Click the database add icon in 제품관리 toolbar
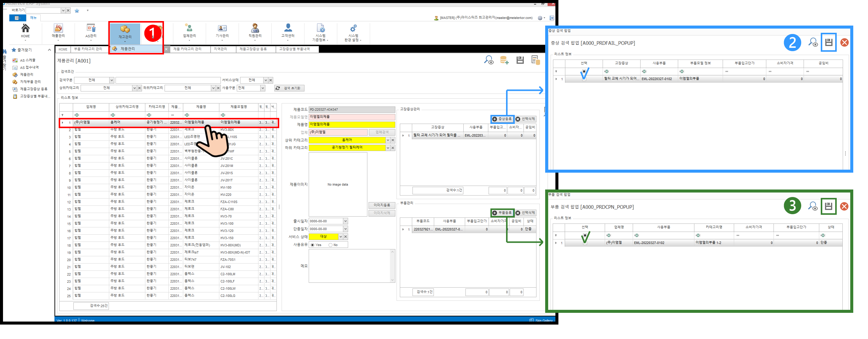Image resolution: width=868 pixels, height=339 pixels. coord(504,60)
